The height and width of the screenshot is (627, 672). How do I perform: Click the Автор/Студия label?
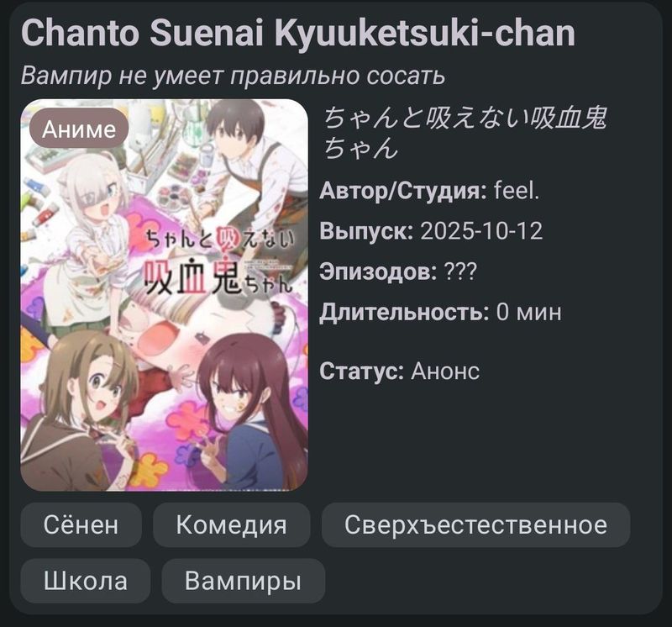(x=403, y=191)
